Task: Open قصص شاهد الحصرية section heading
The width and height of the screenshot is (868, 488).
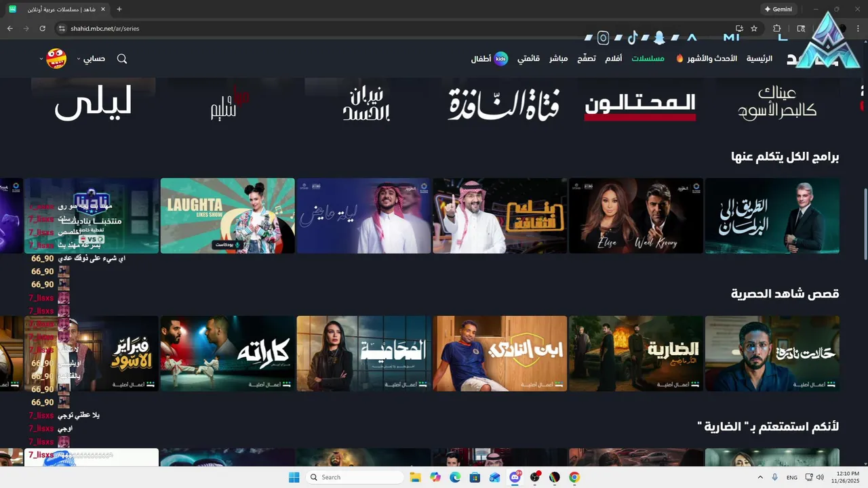Action: click(785, 293)
